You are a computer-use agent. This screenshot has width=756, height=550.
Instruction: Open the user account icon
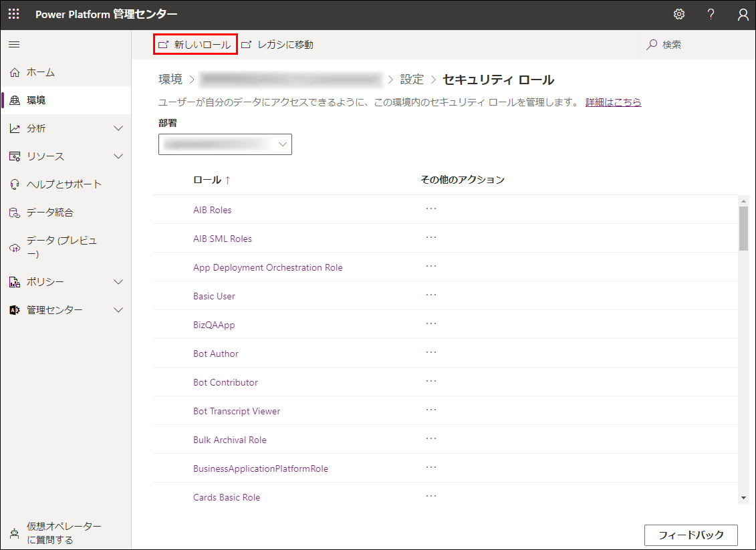[743, 15]
